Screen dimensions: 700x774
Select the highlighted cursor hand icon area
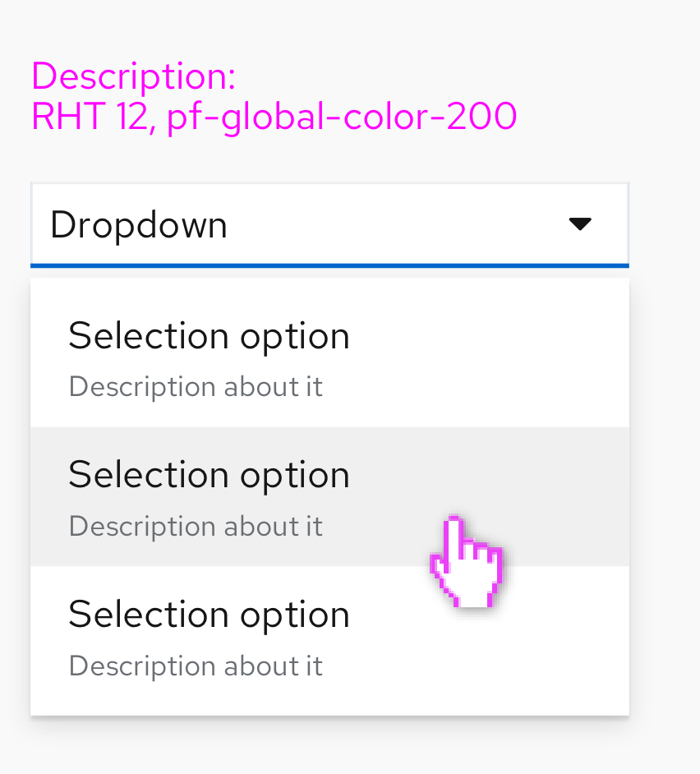coord(467,561)
